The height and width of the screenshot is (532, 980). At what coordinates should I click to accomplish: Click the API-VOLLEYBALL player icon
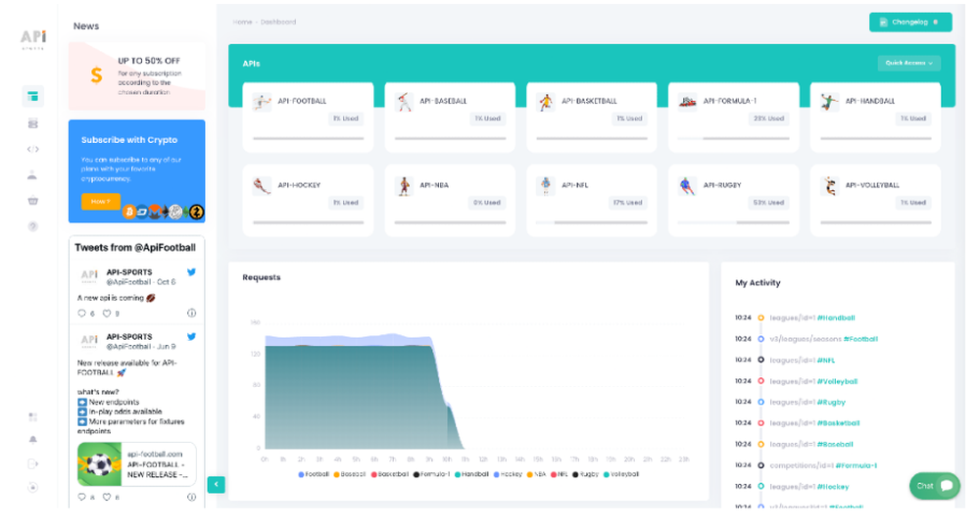pos(829,186)
